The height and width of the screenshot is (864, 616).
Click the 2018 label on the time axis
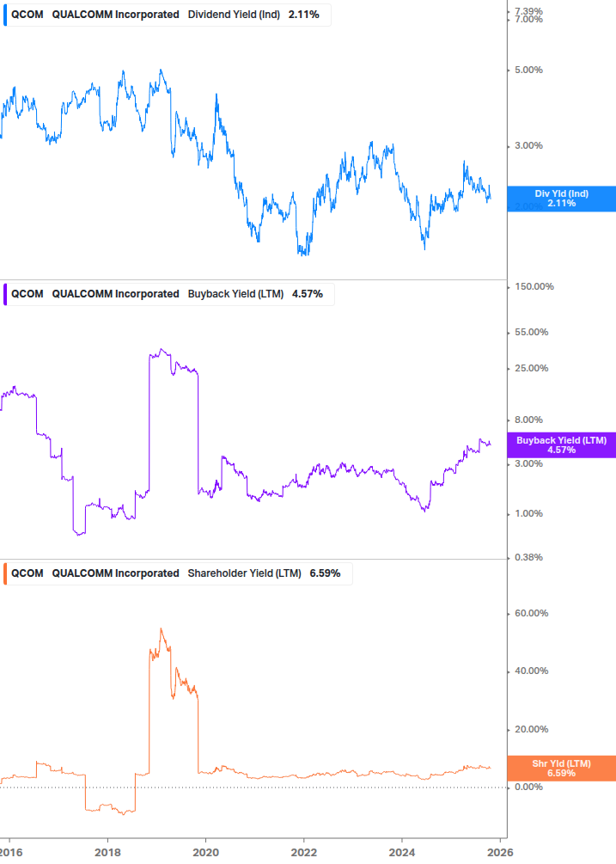coord(107,852)
